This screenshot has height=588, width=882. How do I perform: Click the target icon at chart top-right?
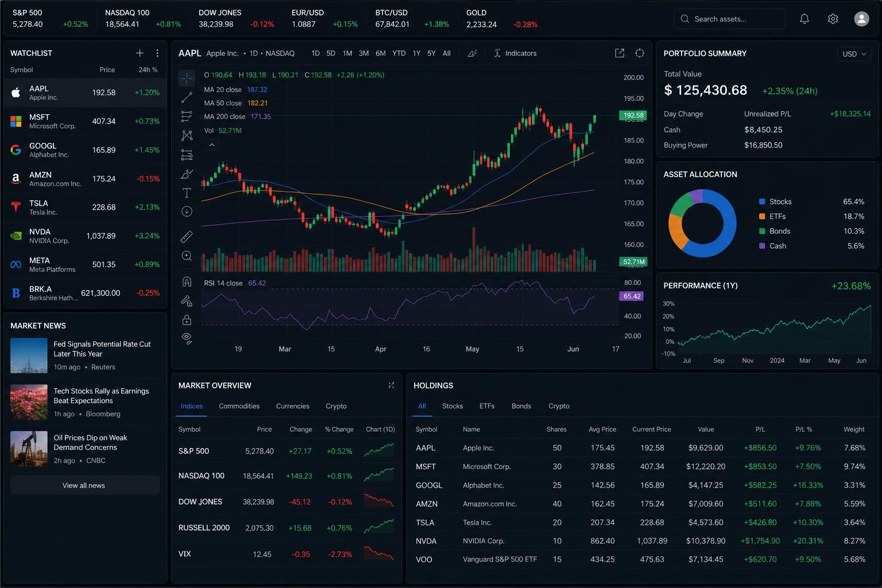[x=640, y=53]
